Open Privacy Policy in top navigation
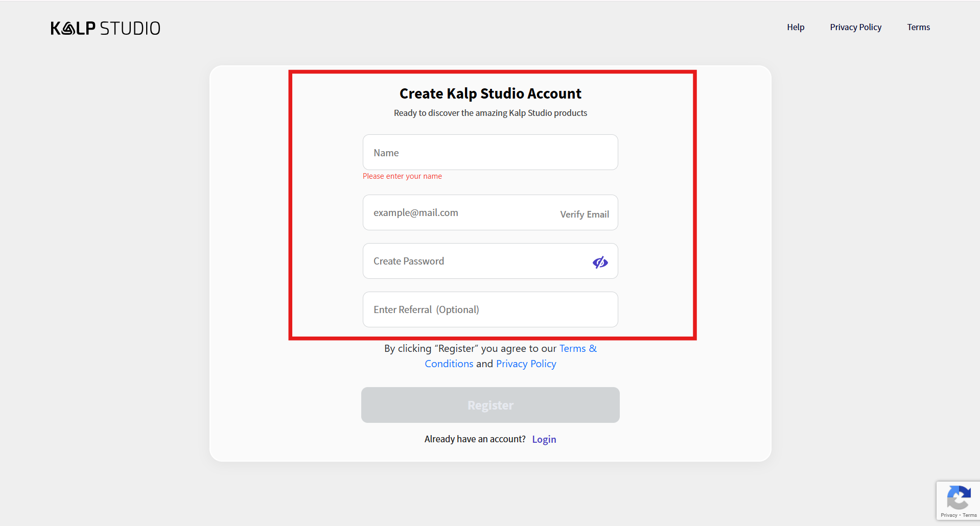Viewport: 980px width, 526px height. point(855,27)
